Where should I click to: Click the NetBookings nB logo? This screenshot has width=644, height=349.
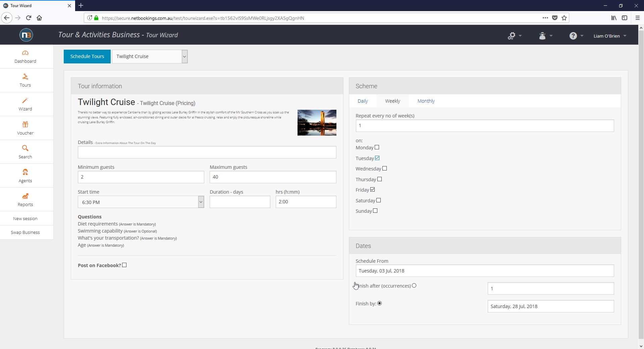point(26,35)
